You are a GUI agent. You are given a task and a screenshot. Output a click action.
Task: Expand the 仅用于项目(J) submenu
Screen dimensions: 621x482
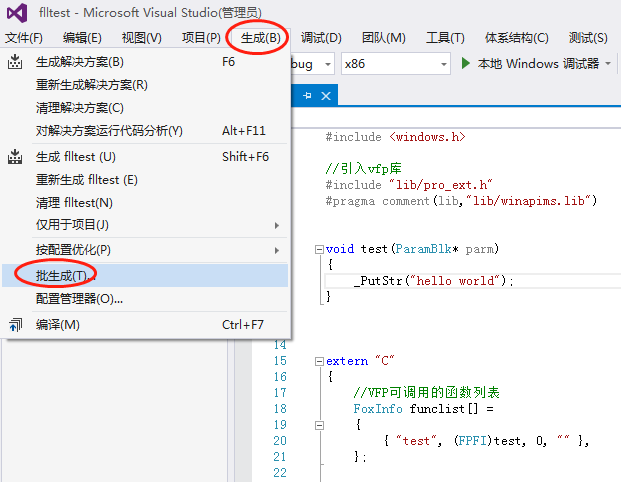pyautogui.click(x=145, y=225)
